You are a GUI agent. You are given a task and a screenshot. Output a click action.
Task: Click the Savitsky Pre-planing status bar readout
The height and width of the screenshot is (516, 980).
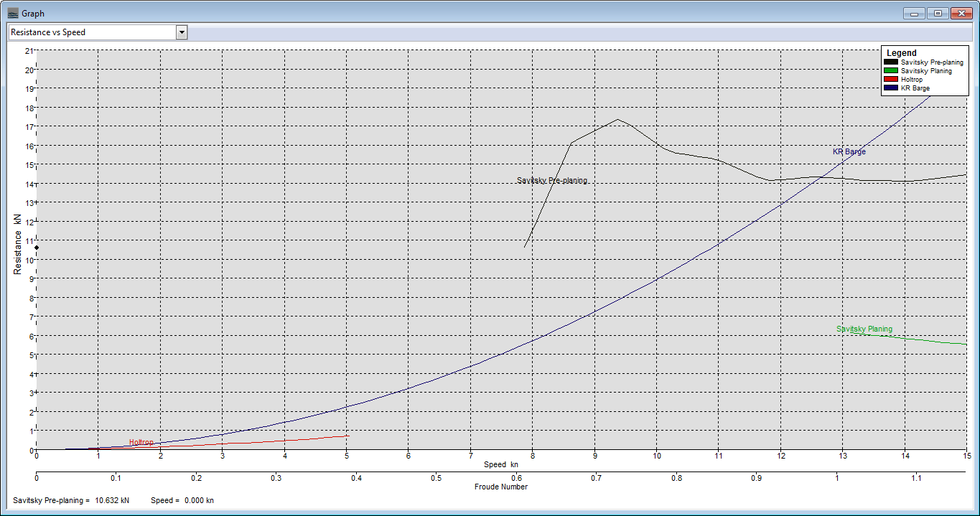click(x=71, y=500)
